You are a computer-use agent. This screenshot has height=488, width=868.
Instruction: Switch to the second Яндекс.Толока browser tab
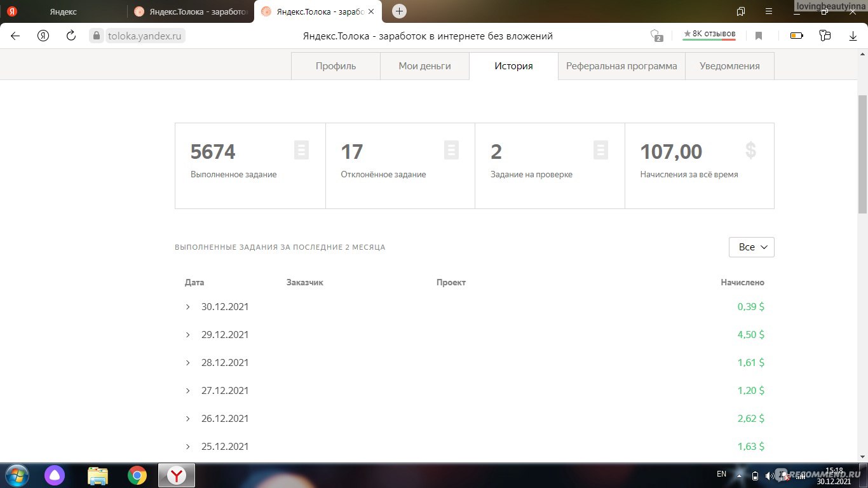[191, 11]
